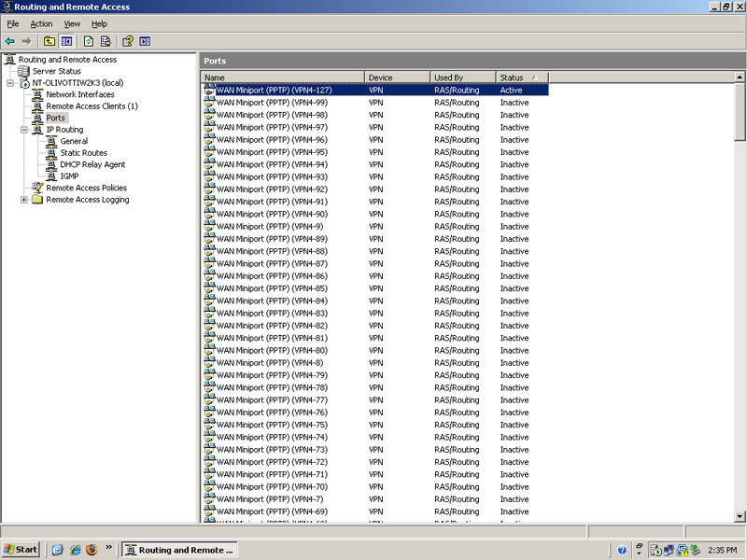This screenshot has height=560, width=747.
Task: Select WAN Miniport (PPTP) (VPN4-9) row
Action: (376, 226)
